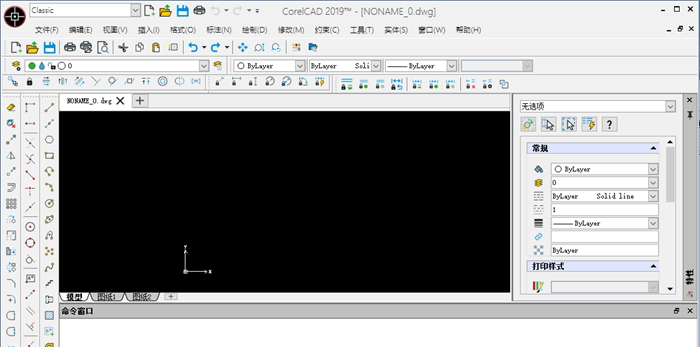Open the ByLayer Soli line style dropdown
The height and width of the screenshot is (360, 700).
(x=376, y=66)
